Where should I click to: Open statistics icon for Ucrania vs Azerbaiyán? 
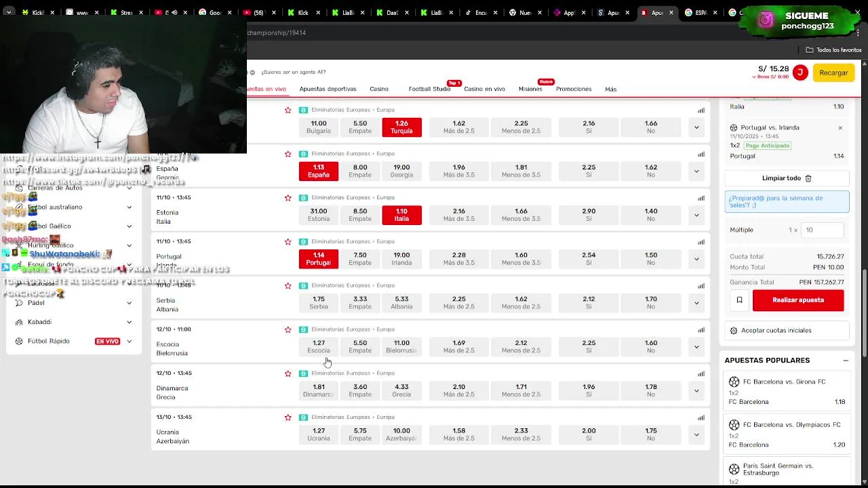[701, 418]
